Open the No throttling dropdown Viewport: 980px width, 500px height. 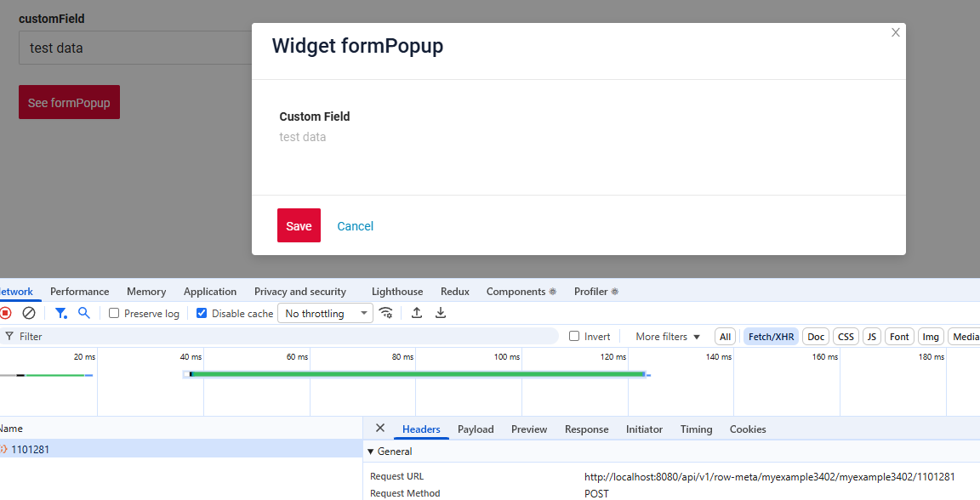pyautogui.click(x=325, y=313)
